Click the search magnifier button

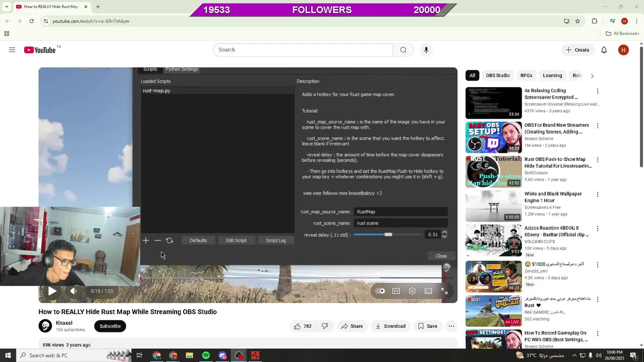(403, 50)
